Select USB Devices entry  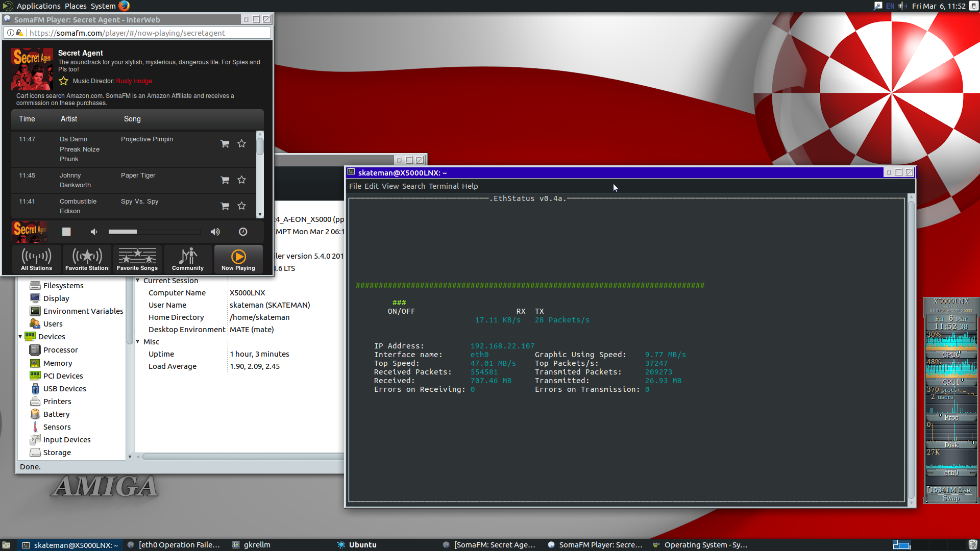pos(64,389)
